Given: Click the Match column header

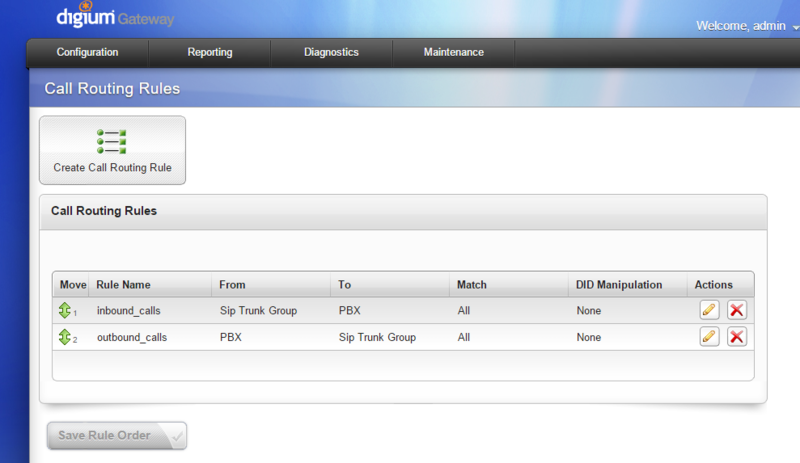Looking at the screenshot, I should tap(472, 285).
